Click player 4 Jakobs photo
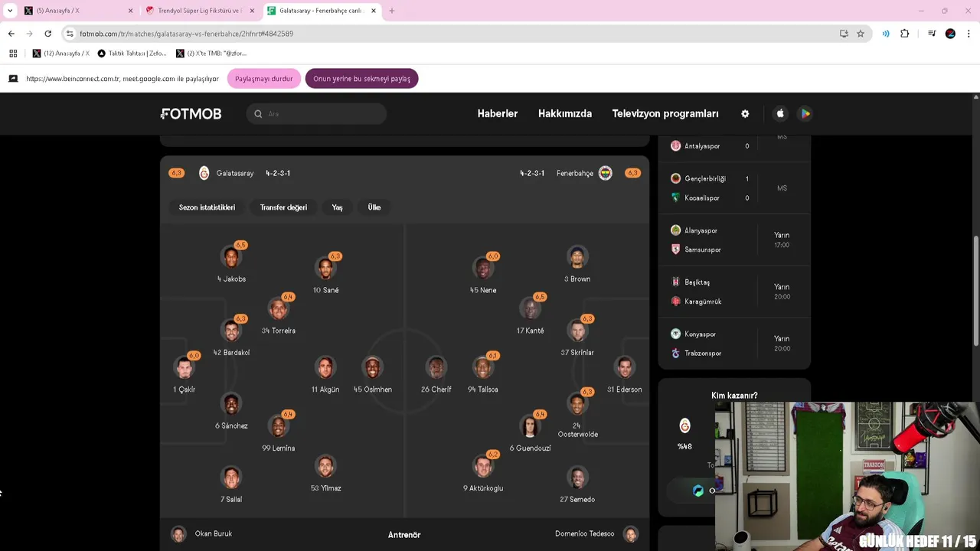980x551 pixels. click(x=231, y=257)
